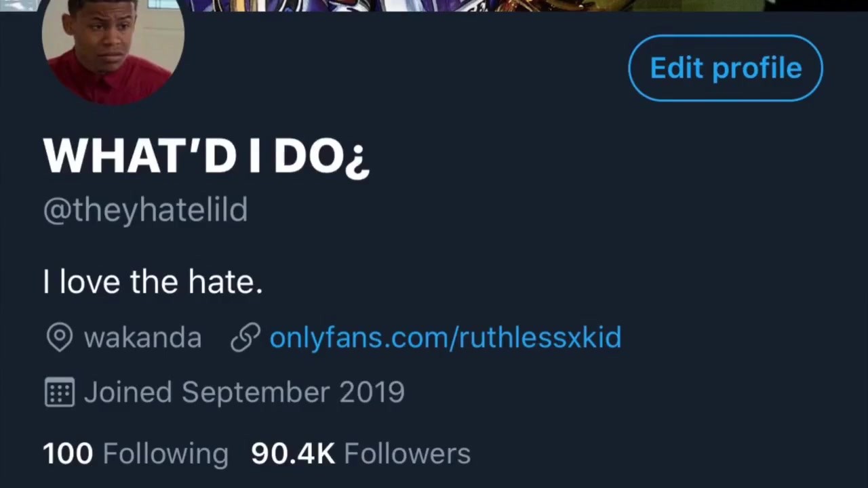Click the chain link icon
This screenshot has width=868, height=488.
(x=245, y=338)
